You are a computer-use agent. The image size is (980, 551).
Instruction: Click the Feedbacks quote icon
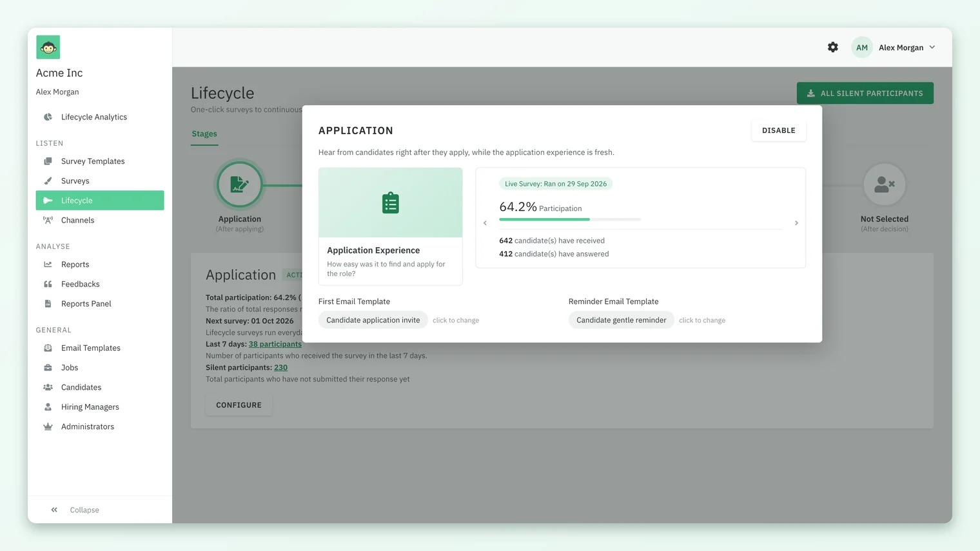[x=48, y=284]
